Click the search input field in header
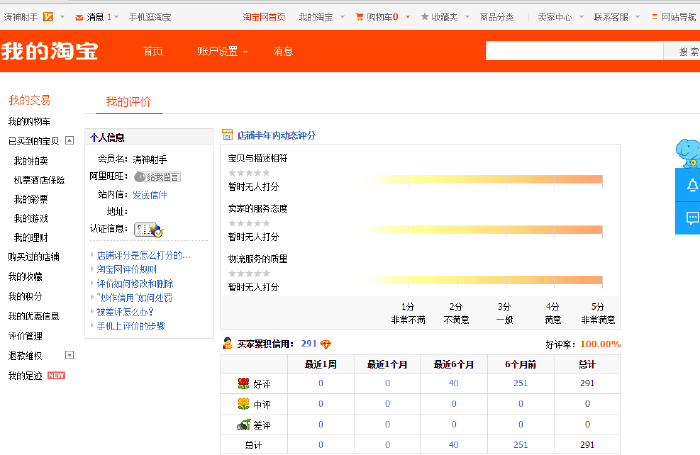The width and height of the screenshot is (700, 455). click(x=572, y=51)
